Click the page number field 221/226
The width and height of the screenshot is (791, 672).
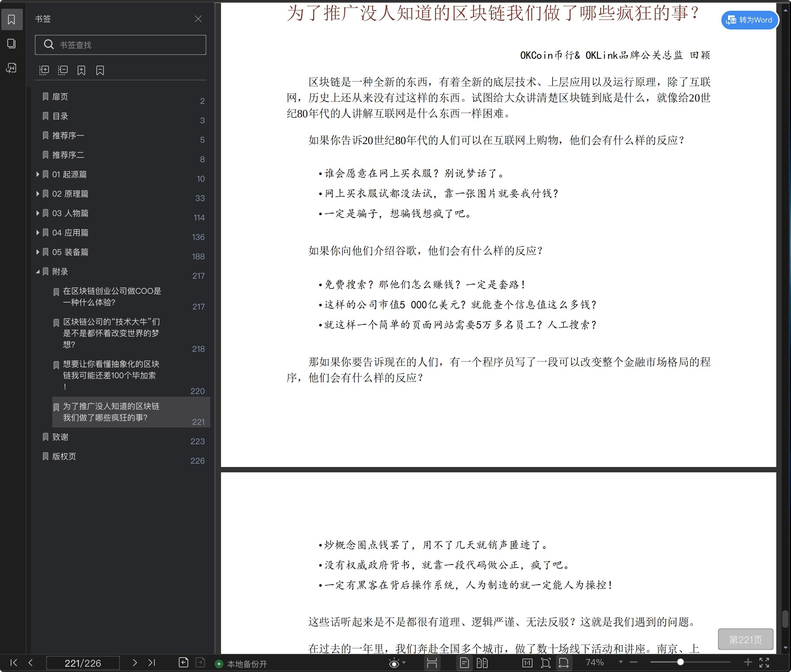(x=83, y=663)
